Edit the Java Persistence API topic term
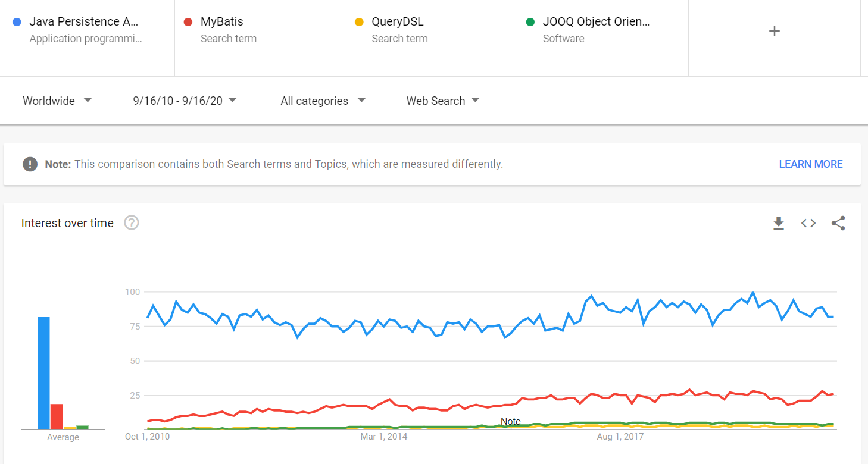868x464 pixels. pos(89,30)
